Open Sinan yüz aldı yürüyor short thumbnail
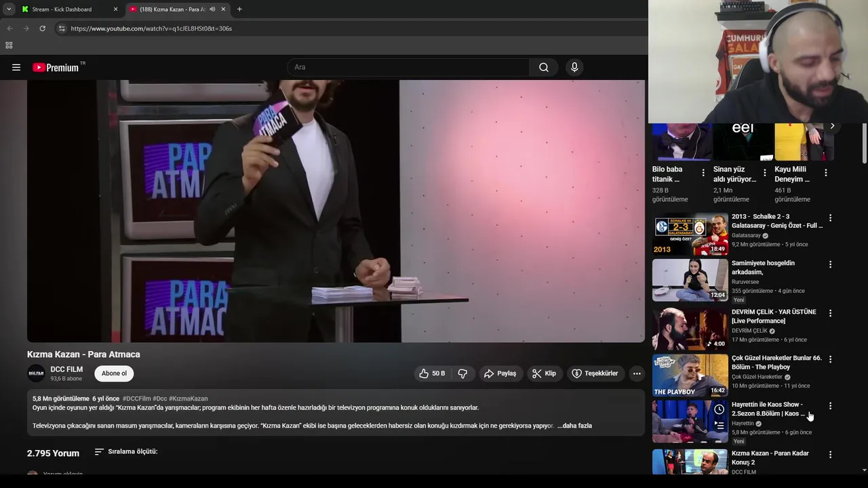Image resolution: width=868 pixels, height=488 pixels. click(743, 141)
